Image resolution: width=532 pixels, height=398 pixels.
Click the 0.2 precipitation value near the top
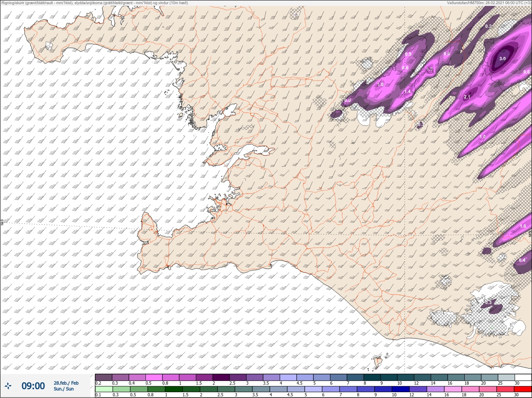[x=488, y=26]
